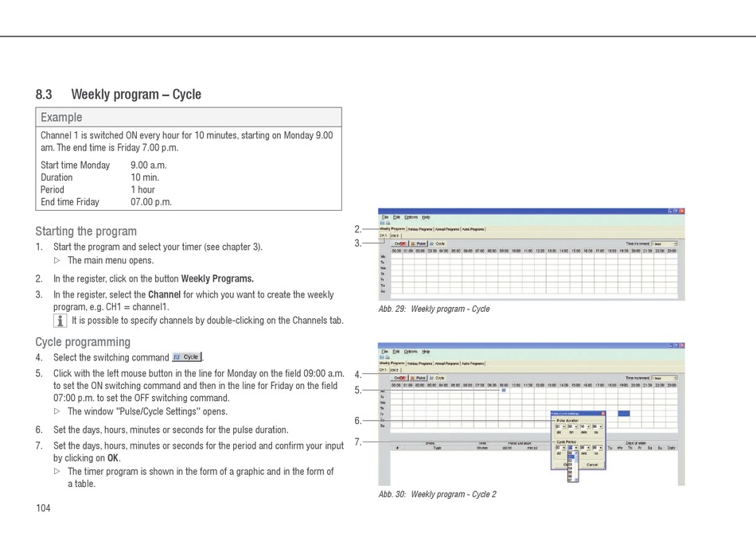Select the CH 2 channel tab in Abb. 29
The image size is (756, 533).
[396, 235]
